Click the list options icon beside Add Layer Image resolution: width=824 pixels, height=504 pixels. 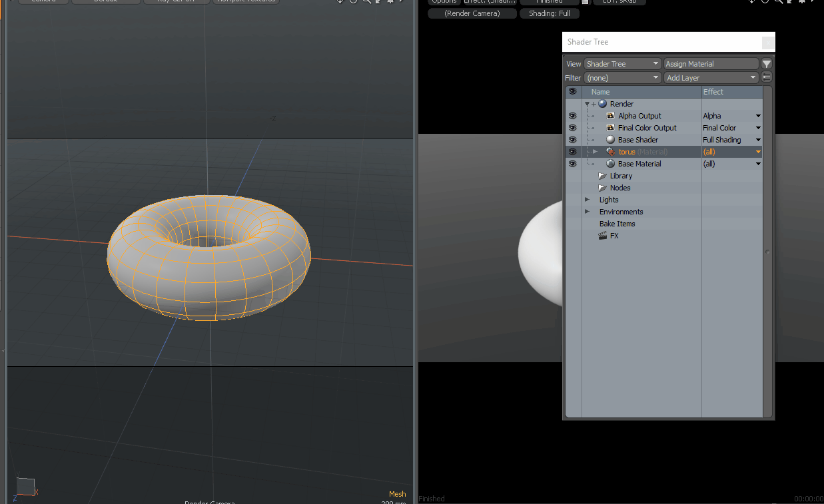767,77
